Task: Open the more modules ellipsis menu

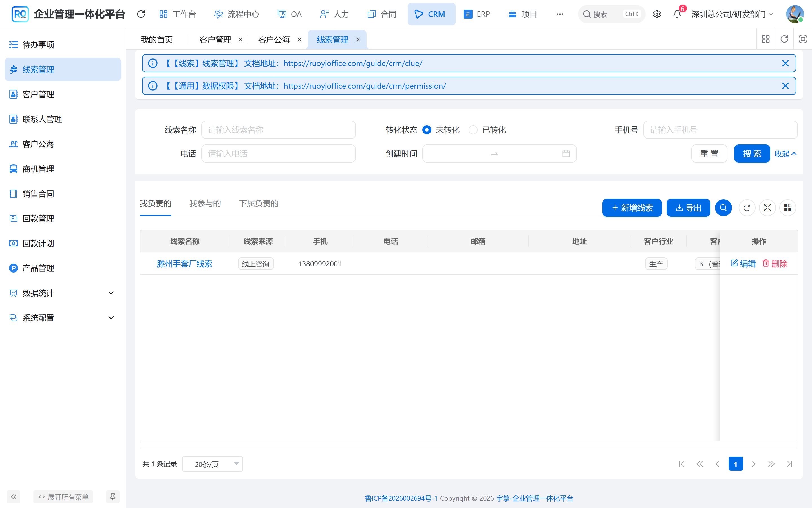Action: (x=560, y=14)
